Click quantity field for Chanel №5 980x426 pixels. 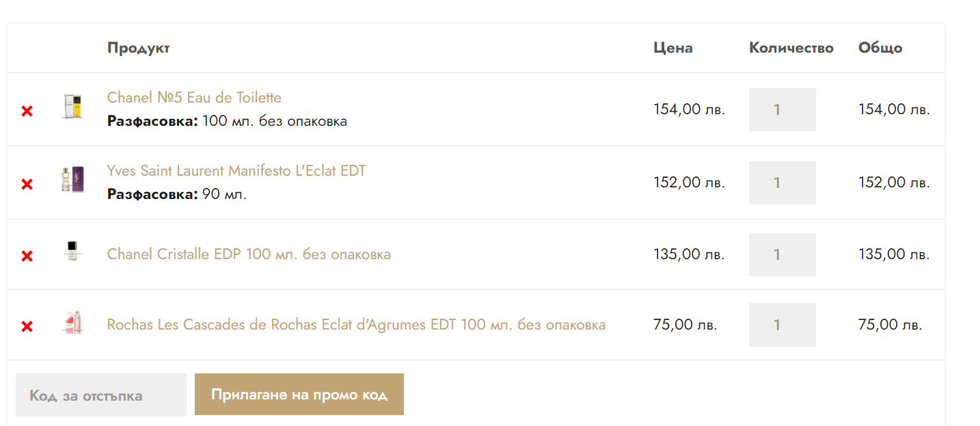click(x=782, y=109)
